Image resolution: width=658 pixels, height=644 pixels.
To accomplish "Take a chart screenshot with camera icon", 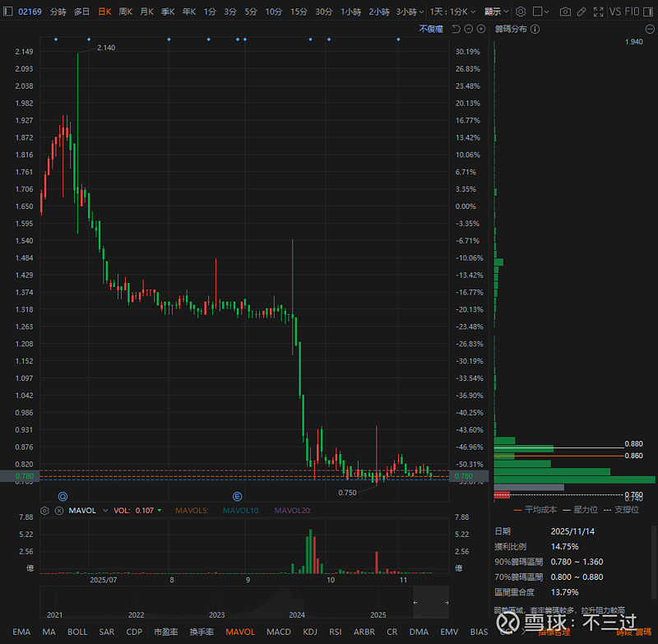I will pyautogui.click(x=565, y=12).
